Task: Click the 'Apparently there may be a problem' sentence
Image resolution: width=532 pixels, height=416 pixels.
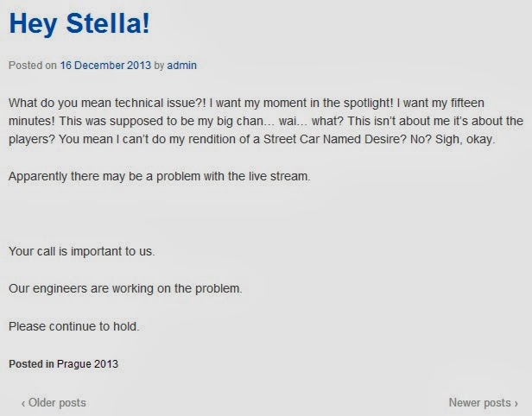Action: click(160, 176)
